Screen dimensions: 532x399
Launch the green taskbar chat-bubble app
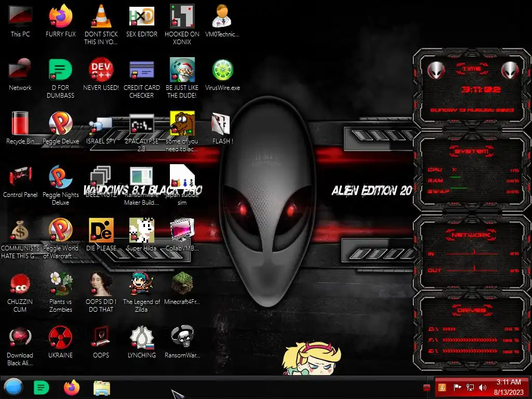(x=42, y=388)
